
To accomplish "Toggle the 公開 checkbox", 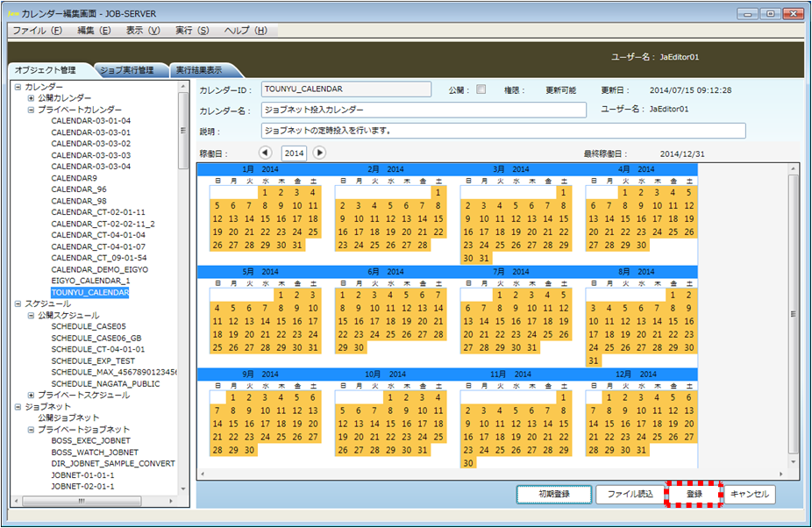I will coord(481,89).
